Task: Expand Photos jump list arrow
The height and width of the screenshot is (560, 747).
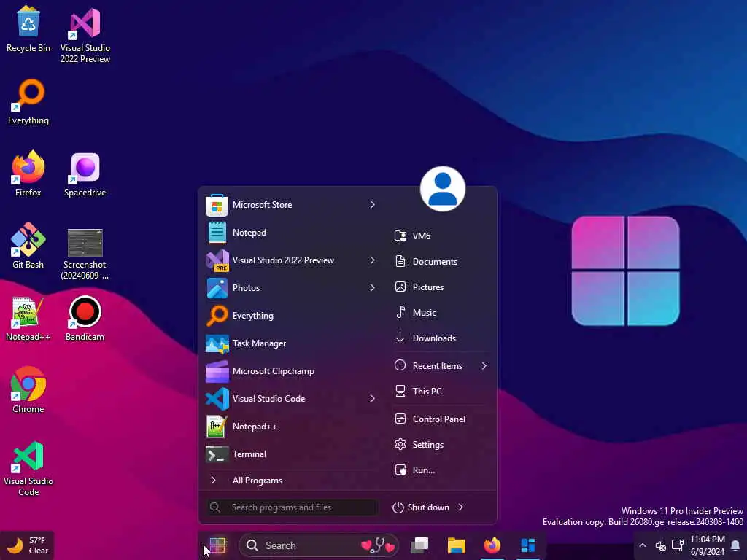Action: (372, 287)
